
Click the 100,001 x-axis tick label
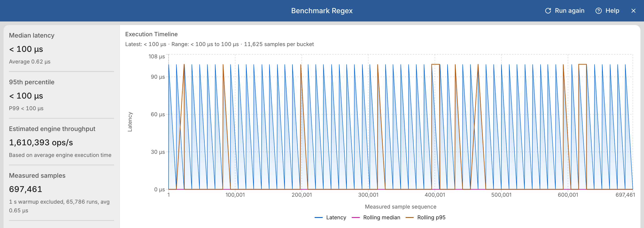235,195
